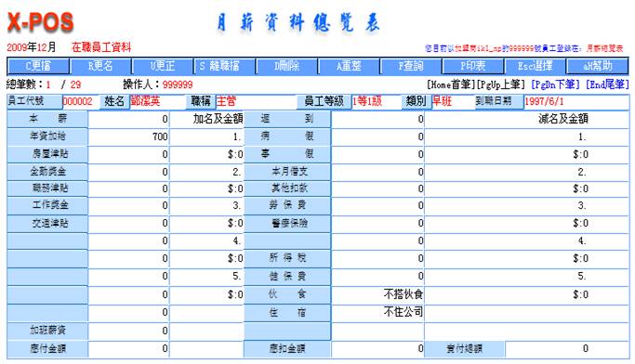Click the Esc選擇 button
The height and width of the screenshot is (364, 635).
point(535,66)
